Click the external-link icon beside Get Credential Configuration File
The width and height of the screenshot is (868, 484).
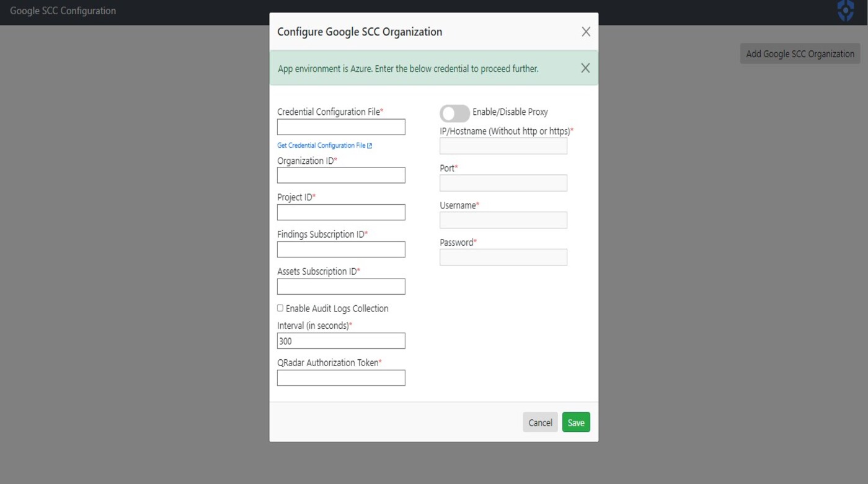[370, 146]
